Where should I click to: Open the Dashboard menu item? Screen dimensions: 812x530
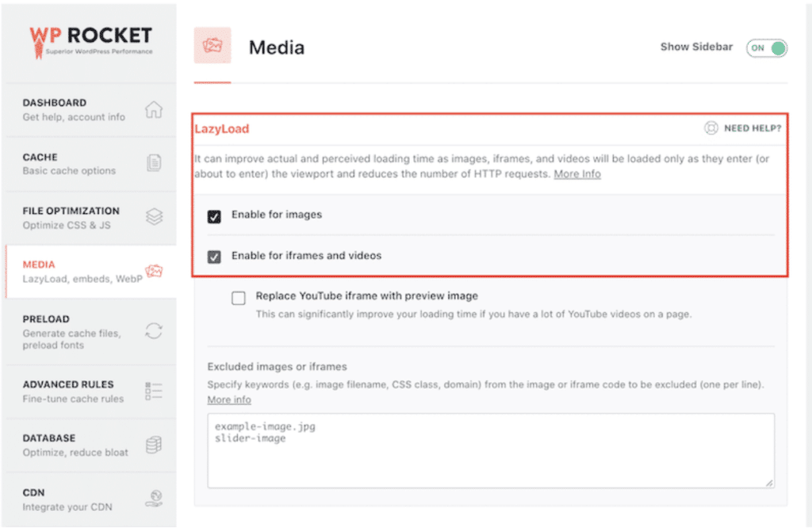[90, 110]
